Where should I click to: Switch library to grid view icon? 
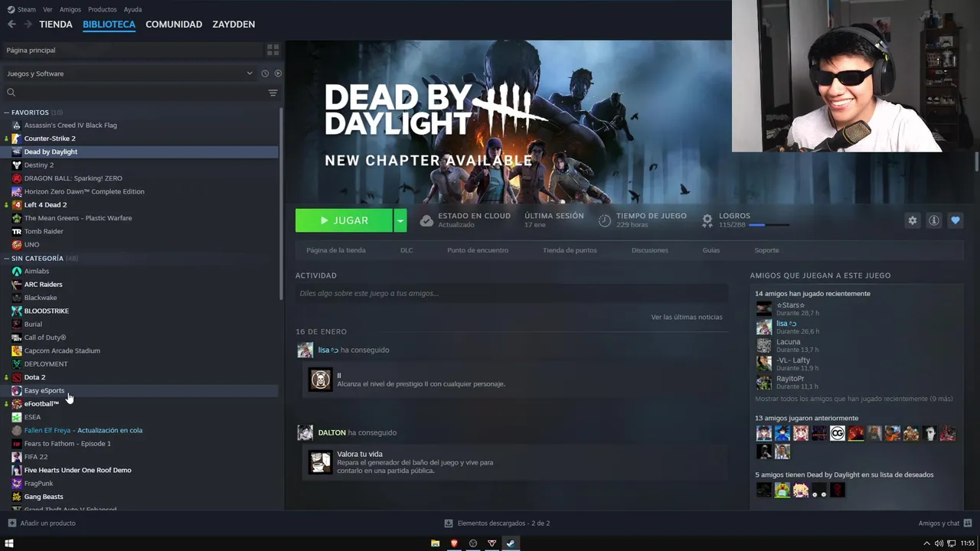pos(273,50)
